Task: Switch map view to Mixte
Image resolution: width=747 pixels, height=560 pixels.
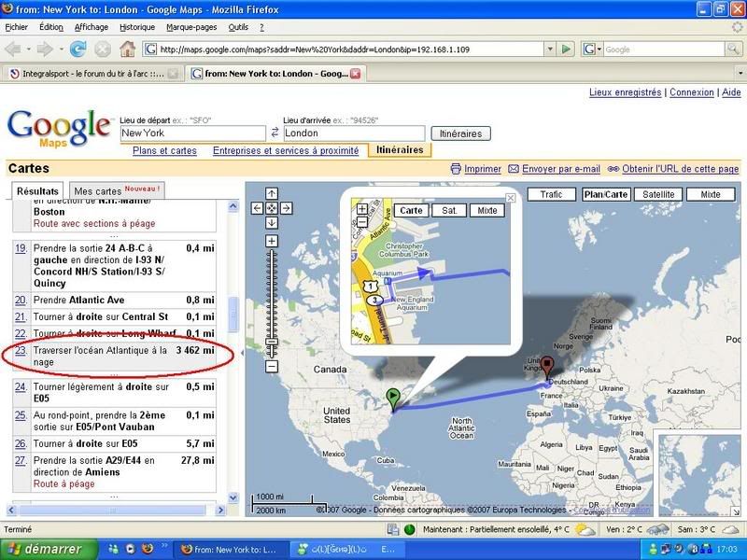Action: 711,194
